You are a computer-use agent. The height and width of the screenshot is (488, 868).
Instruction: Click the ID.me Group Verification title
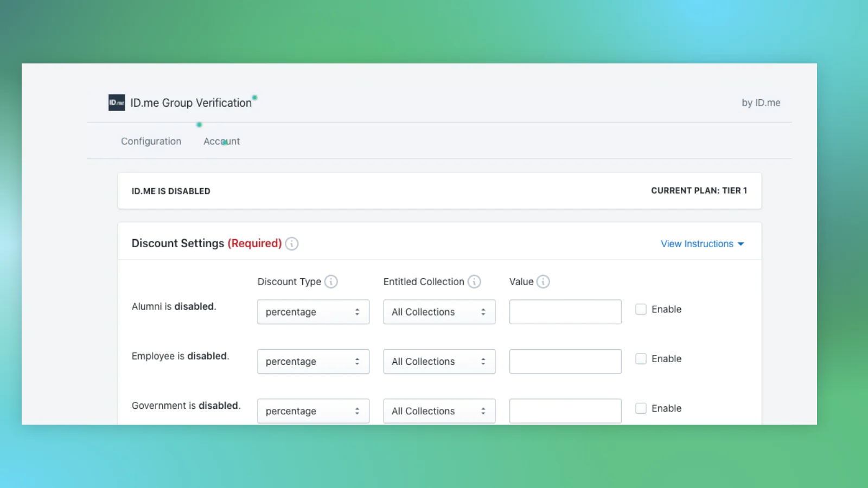coord(191,102)
